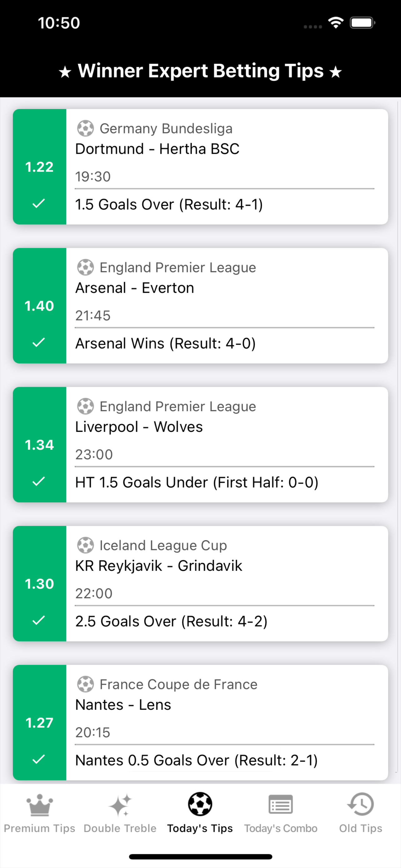Click the soccer ball beside Germany Bundesliga
The height and width of the screenshot is (868, 401).
coord(85,128)
